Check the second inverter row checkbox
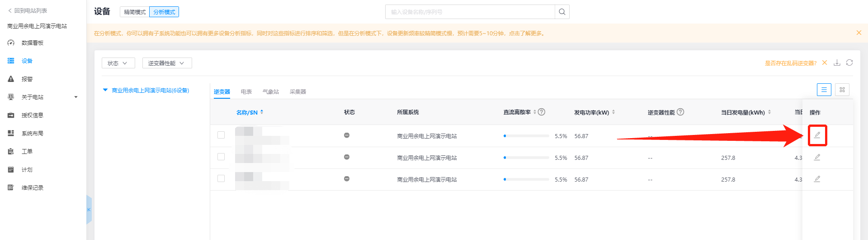This screenshot has width=868, height=240. 221,157
